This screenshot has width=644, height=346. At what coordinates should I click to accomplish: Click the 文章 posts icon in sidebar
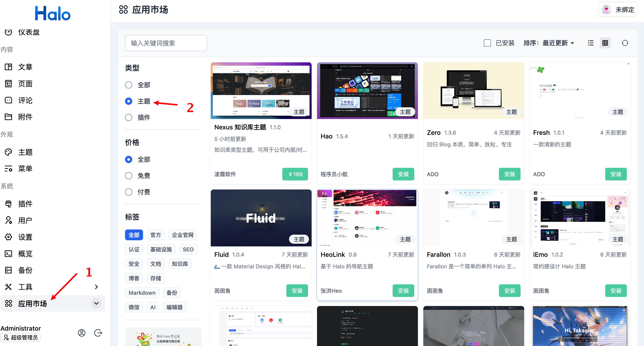(x=9, y=67)
